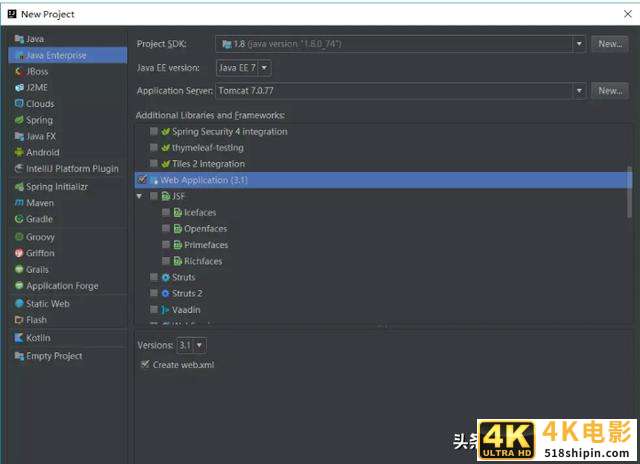The image size is (640, 464).
Task: Select the Java Enterprise project category
Action: (68, 55)
